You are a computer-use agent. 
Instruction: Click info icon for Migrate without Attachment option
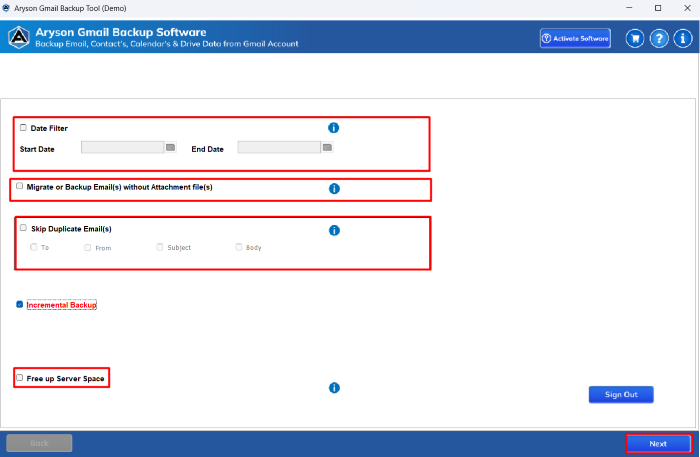coord(334,189)
